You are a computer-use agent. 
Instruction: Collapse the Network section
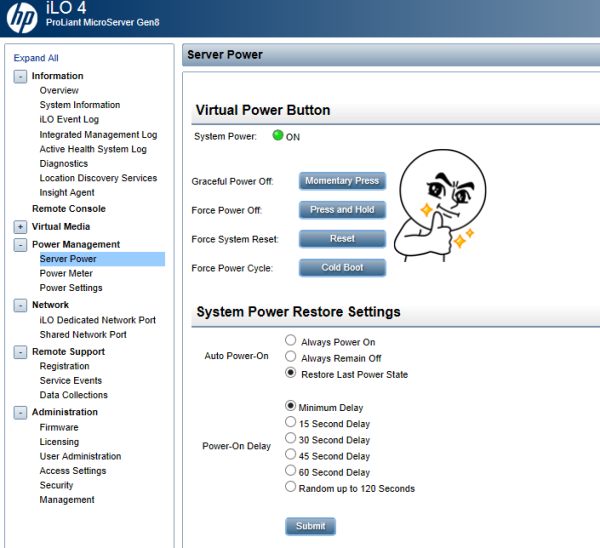(x=20, y=305)
